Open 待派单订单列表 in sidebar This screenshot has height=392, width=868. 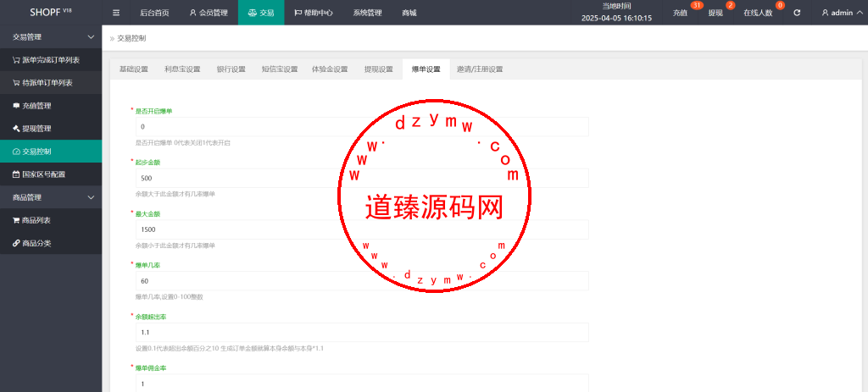51,83
